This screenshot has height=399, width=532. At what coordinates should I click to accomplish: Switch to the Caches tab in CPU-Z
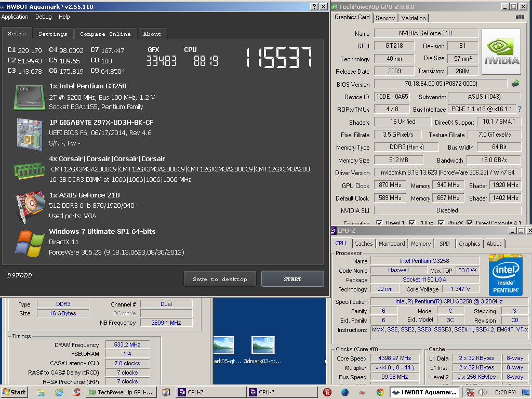click(363, 244)
